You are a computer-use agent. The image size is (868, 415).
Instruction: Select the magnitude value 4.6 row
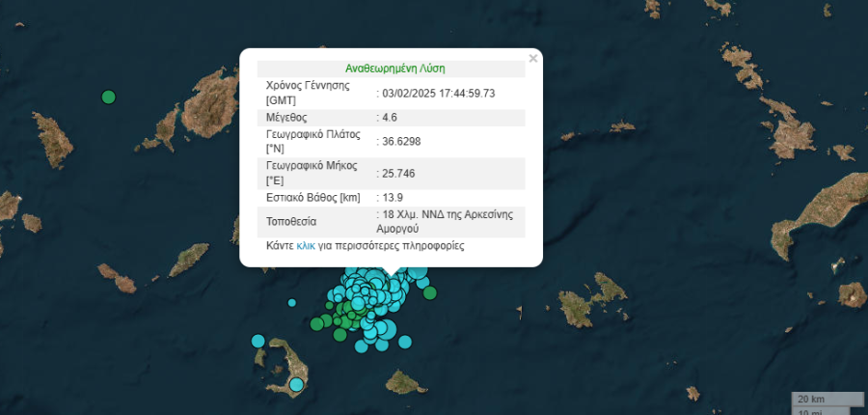pos(390,118)
